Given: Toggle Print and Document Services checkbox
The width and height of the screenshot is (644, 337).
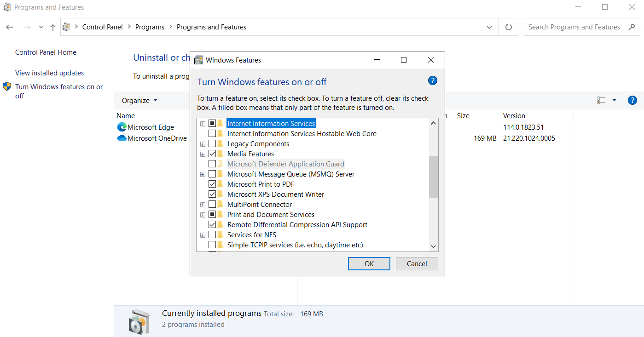Looking at the screenshot, I should click(212, 215).
